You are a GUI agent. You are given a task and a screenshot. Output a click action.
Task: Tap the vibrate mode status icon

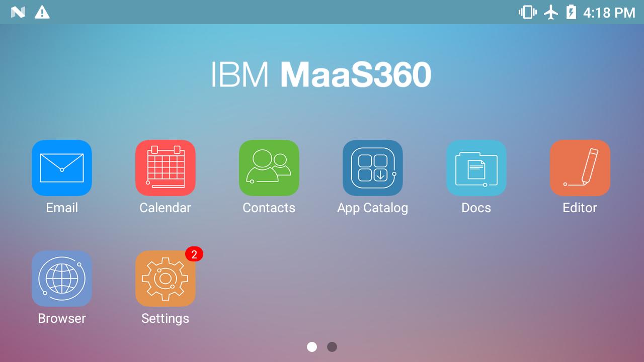[x=527, y=12]
